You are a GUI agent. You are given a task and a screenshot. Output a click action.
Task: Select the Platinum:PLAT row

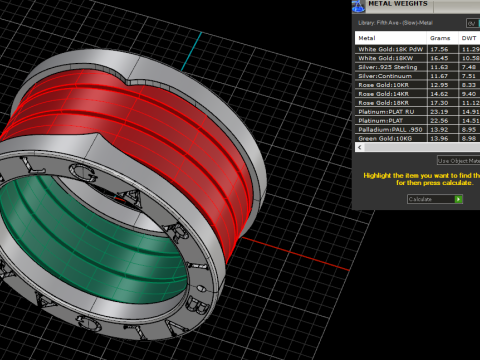click(x=417, y=121)
